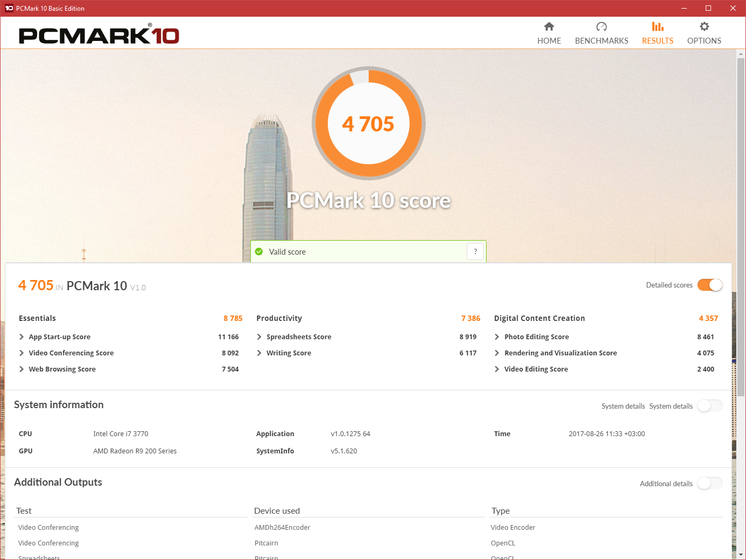Click the circular 4 705 score gauge
The height and width of the screenshot is (560, 746).
(x=369, y=123)
